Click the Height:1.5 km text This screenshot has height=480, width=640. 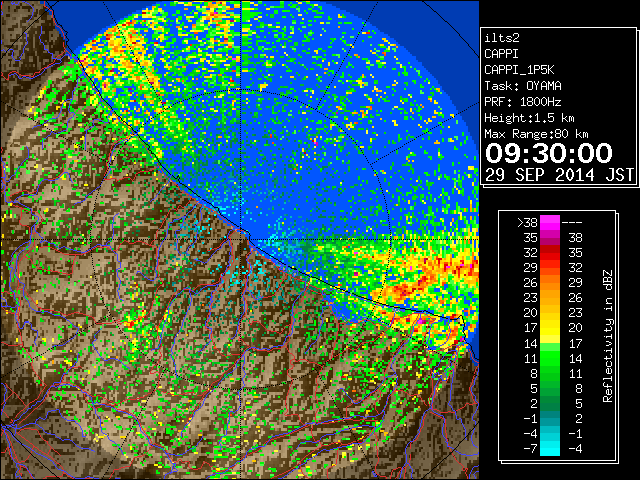(529, 118)
